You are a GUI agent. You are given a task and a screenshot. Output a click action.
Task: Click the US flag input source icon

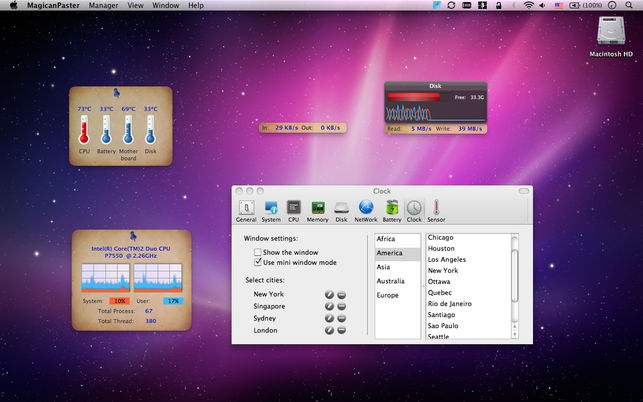click(559, 5)
